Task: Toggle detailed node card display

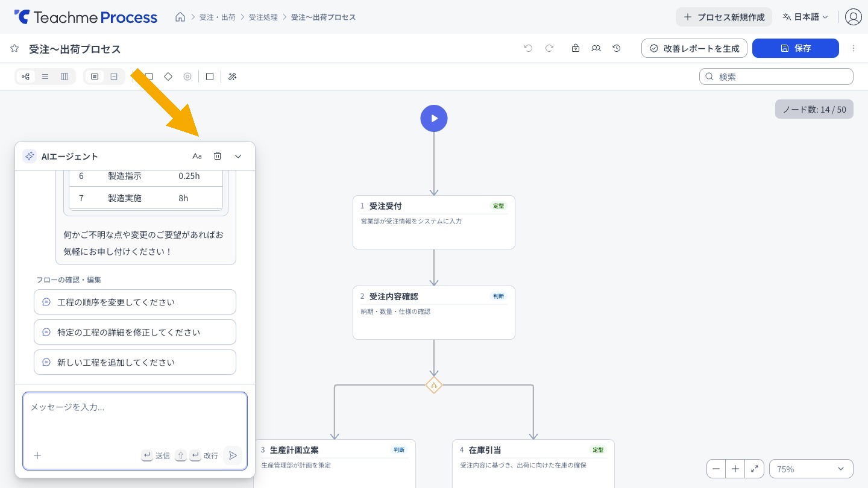Action: [x=94, y=77]
